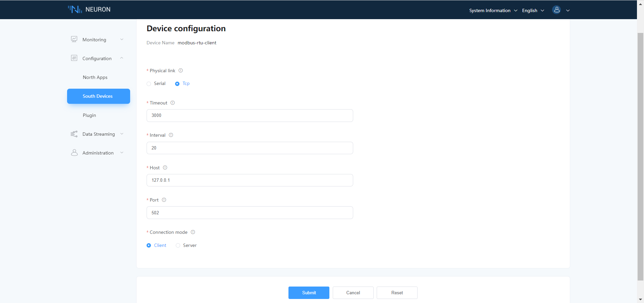Click the Host info icon
Image resolution: width=644 pixels, height=303 pixels.
(x=165, y=168)
